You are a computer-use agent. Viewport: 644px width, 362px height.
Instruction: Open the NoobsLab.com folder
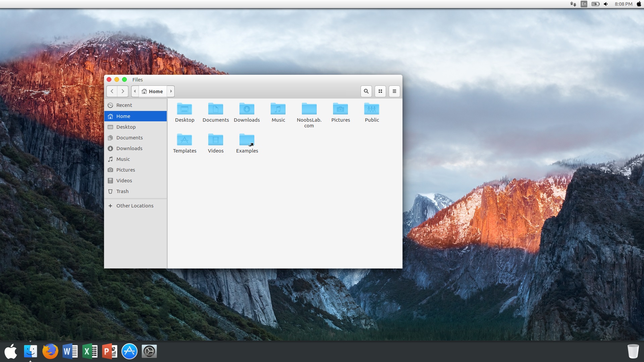(x=309, y=109)
